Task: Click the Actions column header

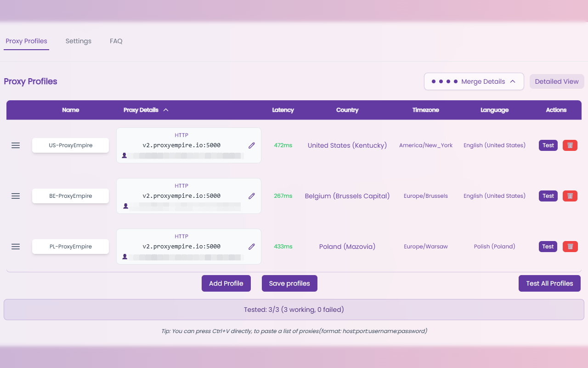Action: click(x=556, y=110)
